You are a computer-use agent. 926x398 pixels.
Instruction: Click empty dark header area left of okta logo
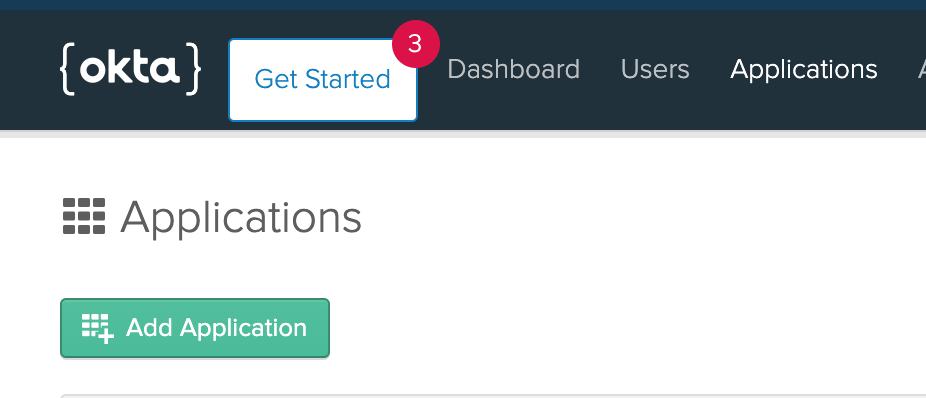[x=28, y=70]
